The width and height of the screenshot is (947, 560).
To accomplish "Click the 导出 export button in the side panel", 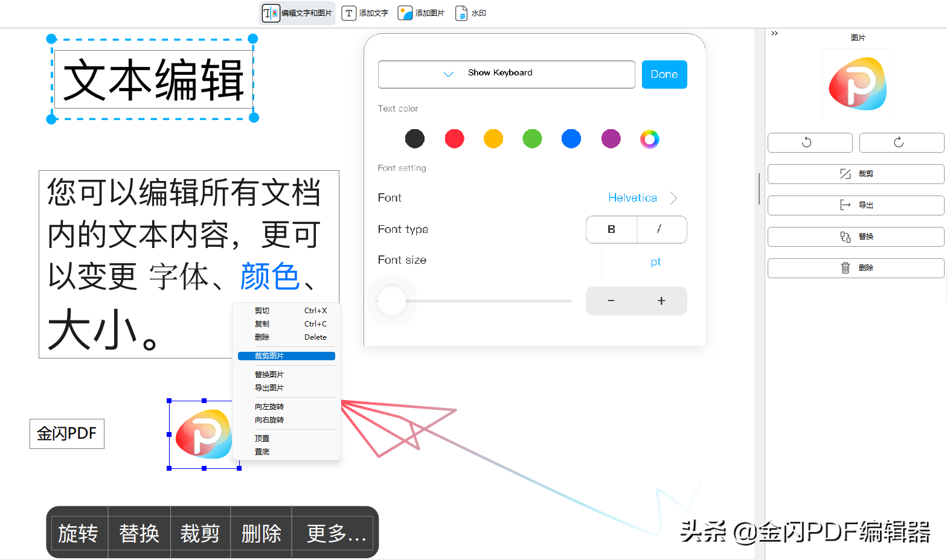I will pos(856,205).
